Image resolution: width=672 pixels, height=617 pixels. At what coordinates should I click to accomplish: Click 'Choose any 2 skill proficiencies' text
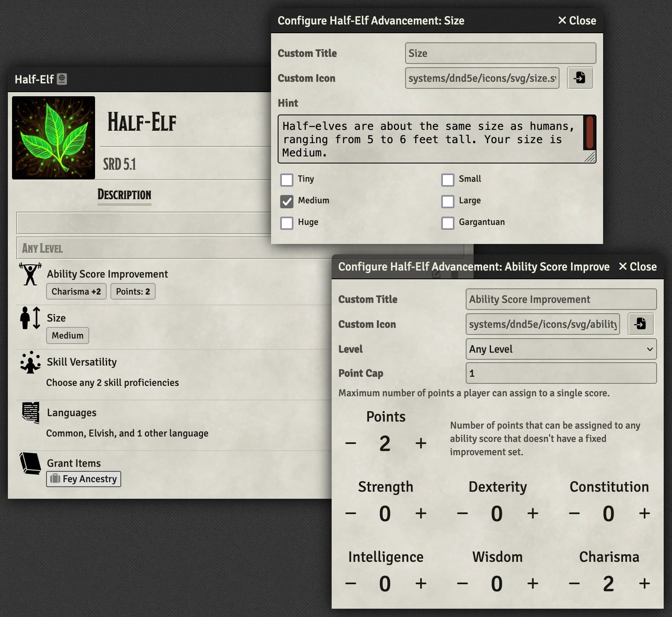tap(112, 383)
